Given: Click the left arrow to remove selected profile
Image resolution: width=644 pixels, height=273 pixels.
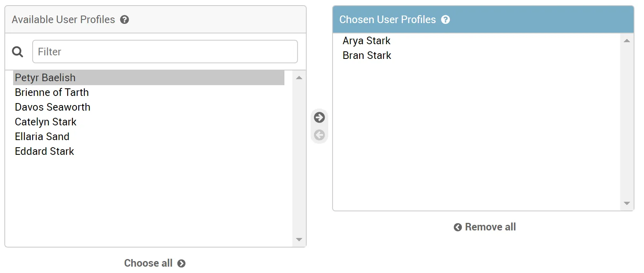Looking at the screenshot, I should point(319,135).
